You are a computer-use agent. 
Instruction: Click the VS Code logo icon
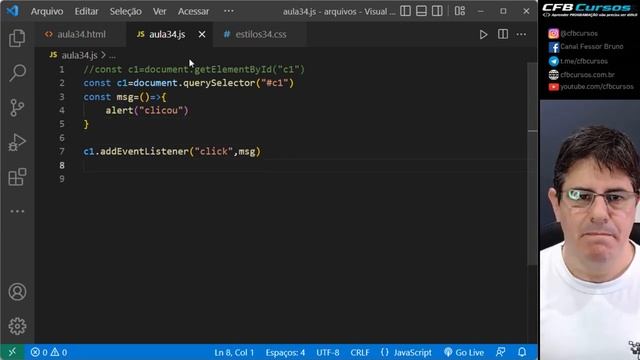[12, 11]
